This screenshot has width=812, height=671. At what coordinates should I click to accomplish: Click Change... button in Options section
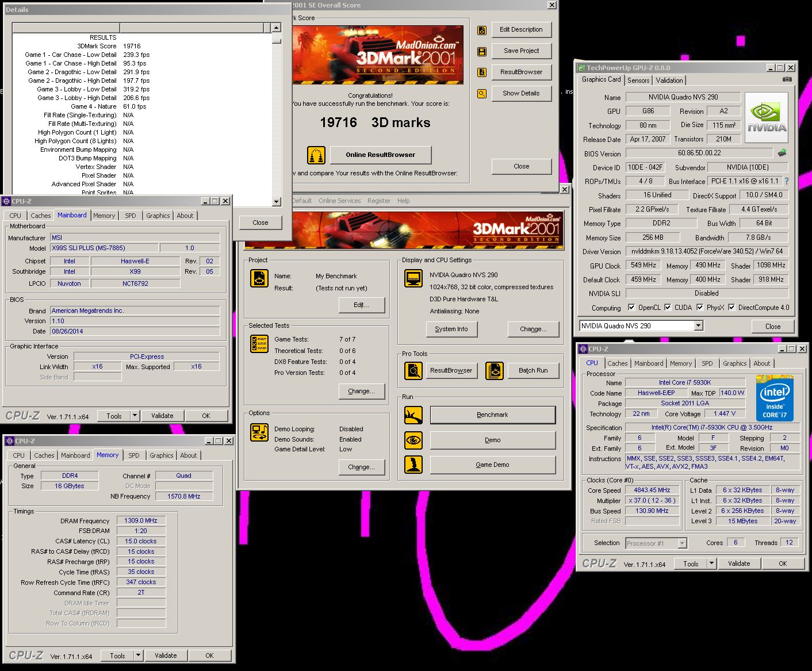362,467
